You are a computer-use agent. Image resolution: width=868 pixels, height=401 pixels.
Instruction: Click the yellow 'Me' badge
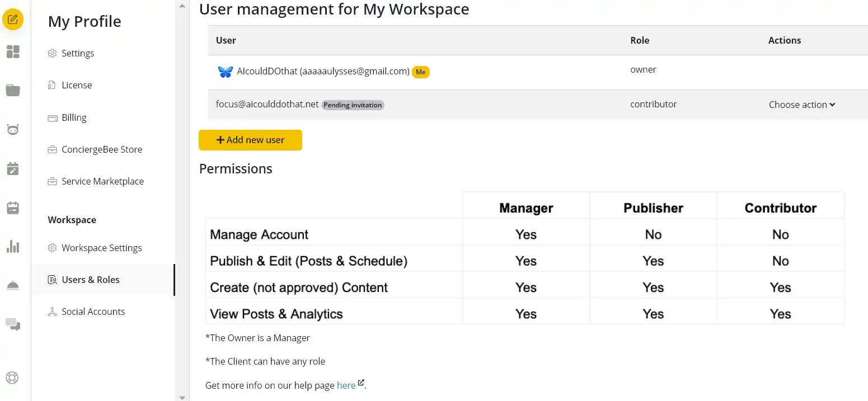[x=421, y=72]
